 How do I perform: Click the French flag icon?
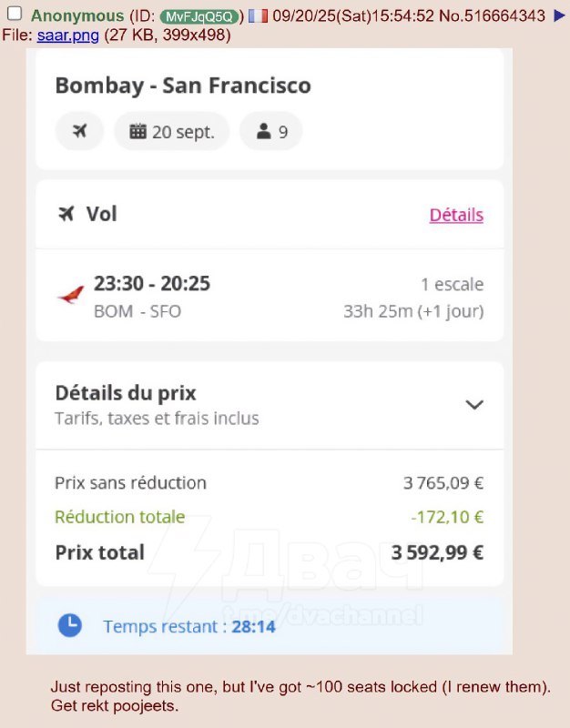coord(258,16)
